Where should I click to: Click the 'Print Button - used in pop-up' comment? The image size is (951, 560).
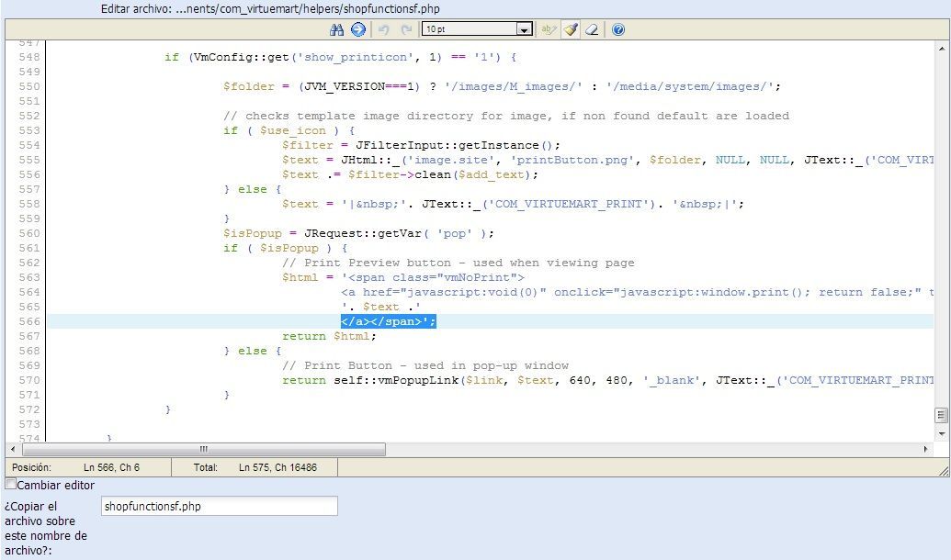coord(425,365)
